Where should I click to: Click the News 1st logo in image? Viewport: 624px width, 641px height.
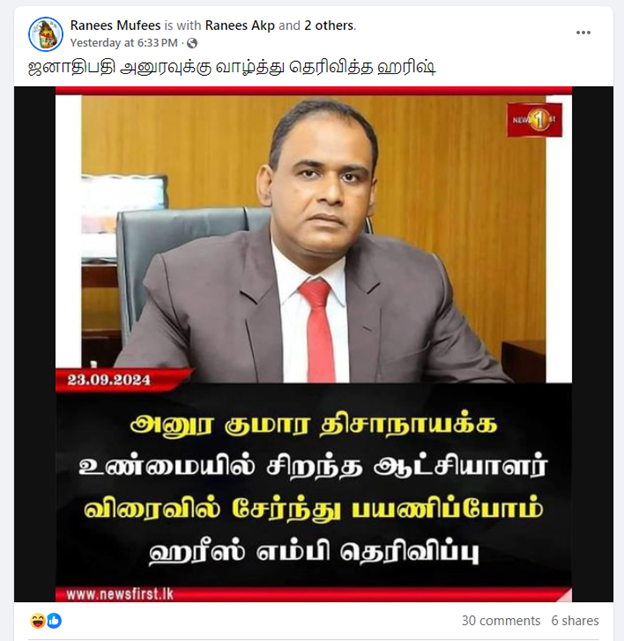pyautogui.click(x=534, y=120)
